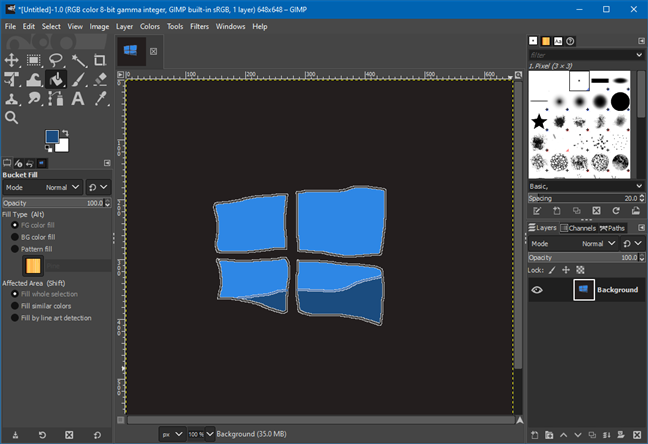Open tool options tab configuration menu

click(107, 163)
